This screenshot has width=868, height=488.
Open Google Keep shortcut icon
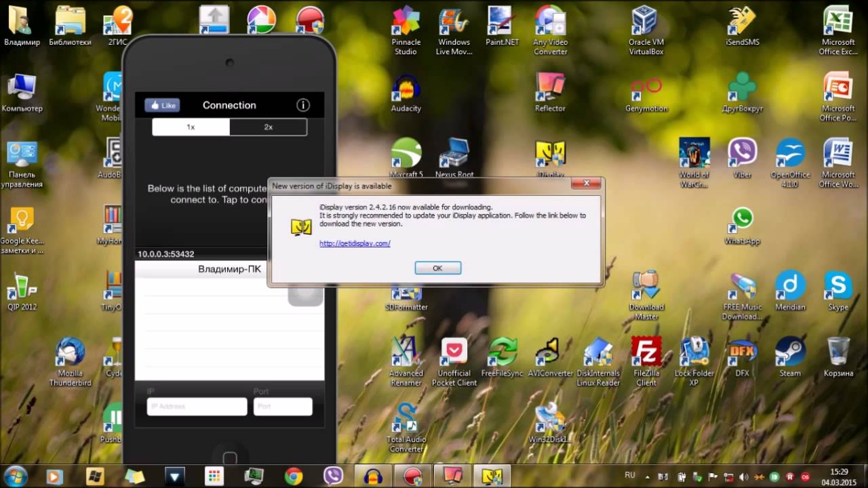tap(22, 230)
